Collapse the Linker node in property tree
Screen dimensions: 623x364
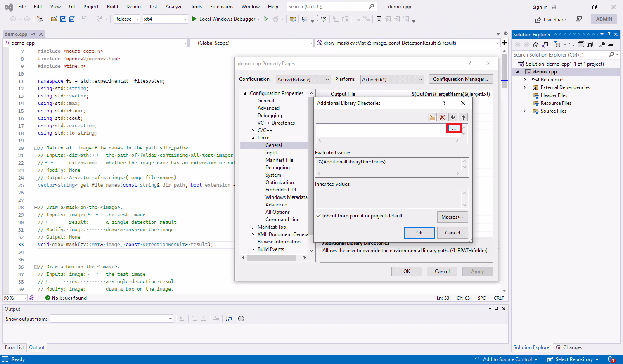pos(253,138)
